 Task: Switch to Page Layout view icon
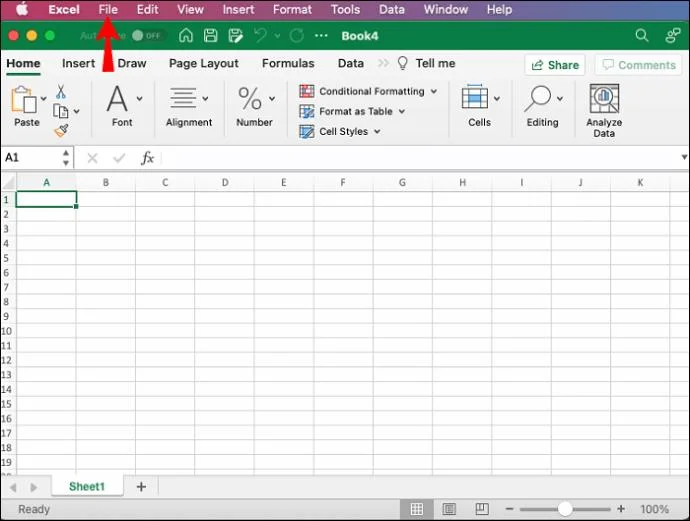pyautogui.click(x=449, y=509)
